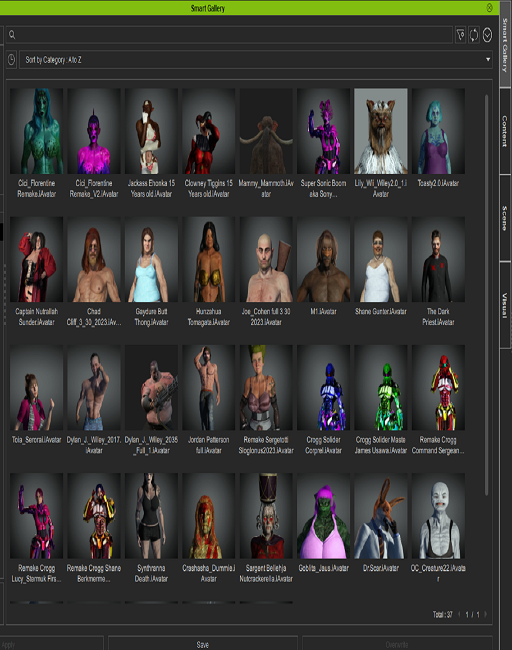Click the search magnifier icon
The height and width of the screenshot is (650, 512).
coord(12,35)
